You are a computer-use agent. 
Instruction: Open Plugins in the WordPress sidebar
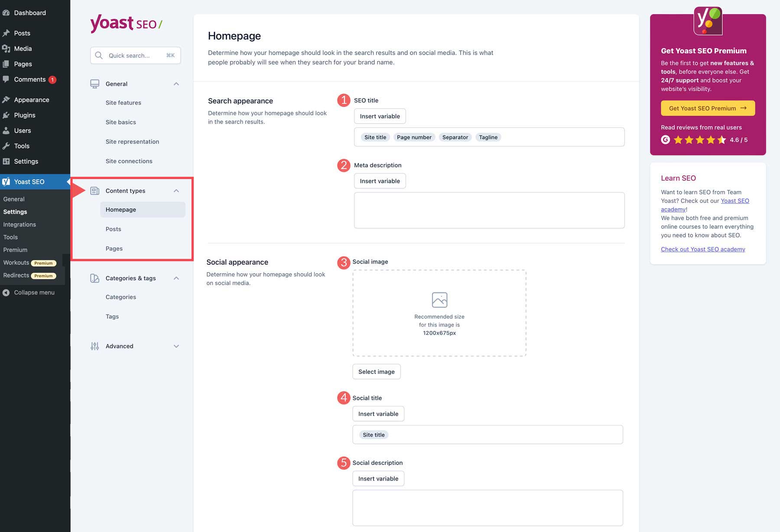point(25,115)
